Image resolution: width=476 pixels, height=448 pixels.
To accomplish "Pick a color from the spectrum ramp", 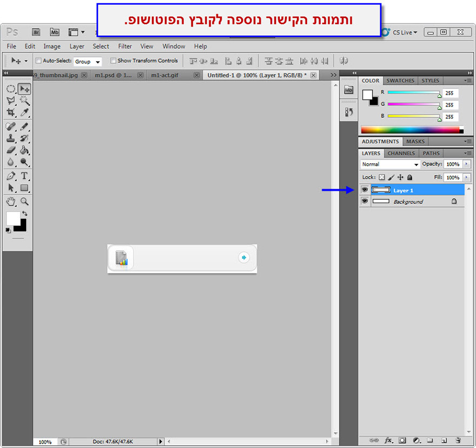I will (x=412, y=130).
